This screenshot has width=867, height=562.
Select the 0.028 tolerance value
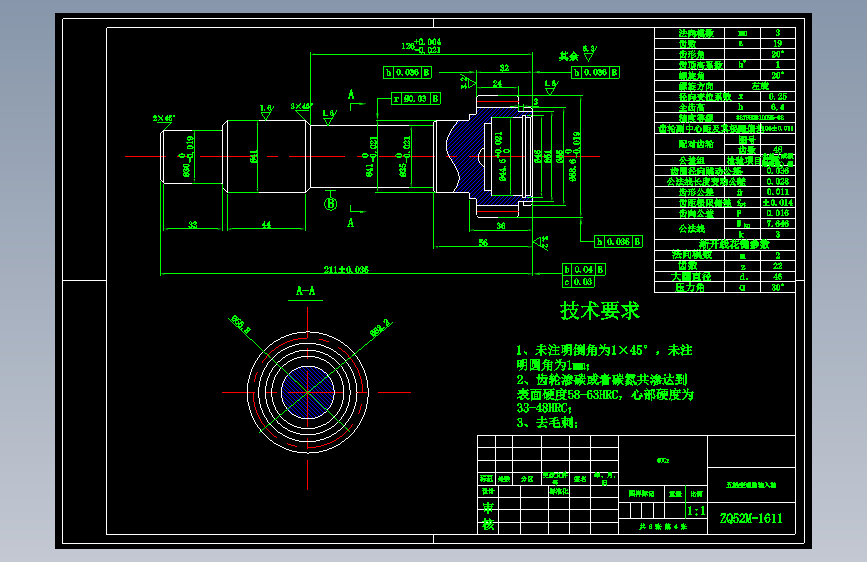click(777, 181)
